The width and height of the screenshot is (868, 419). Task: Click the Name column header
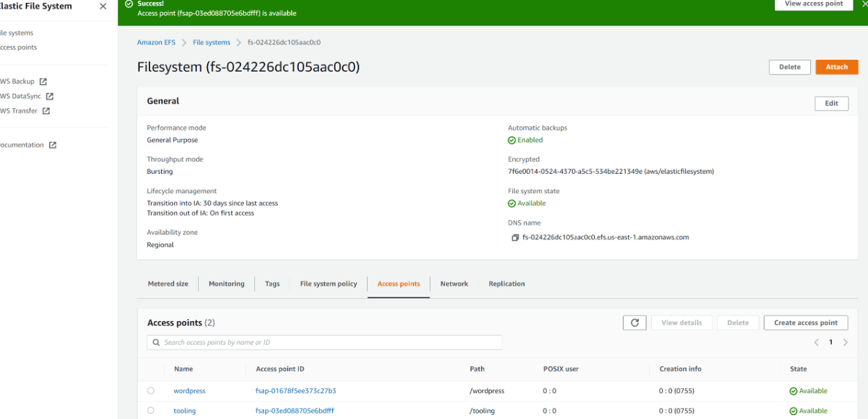(x=183, y=369)
